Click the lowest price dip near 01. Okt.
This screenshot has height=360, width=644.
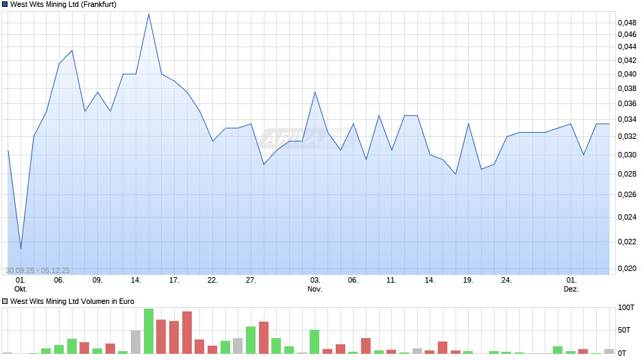tap(21, 248)
